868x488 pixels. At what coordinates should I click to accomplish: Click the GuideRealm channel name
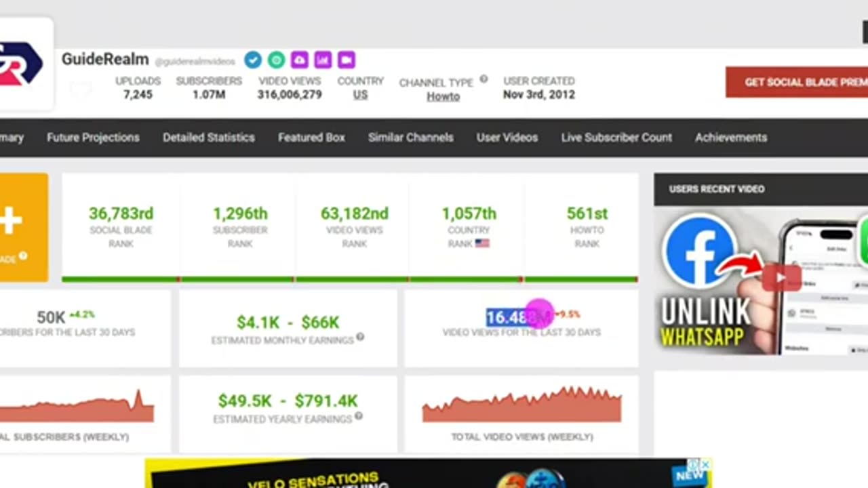105,59
